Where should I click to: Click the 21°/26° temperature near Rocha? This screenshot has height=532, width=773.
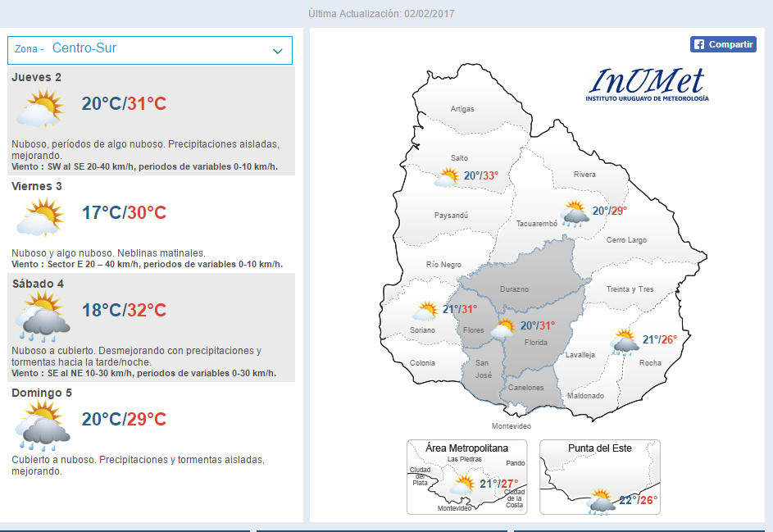click(x=660, y=339)
